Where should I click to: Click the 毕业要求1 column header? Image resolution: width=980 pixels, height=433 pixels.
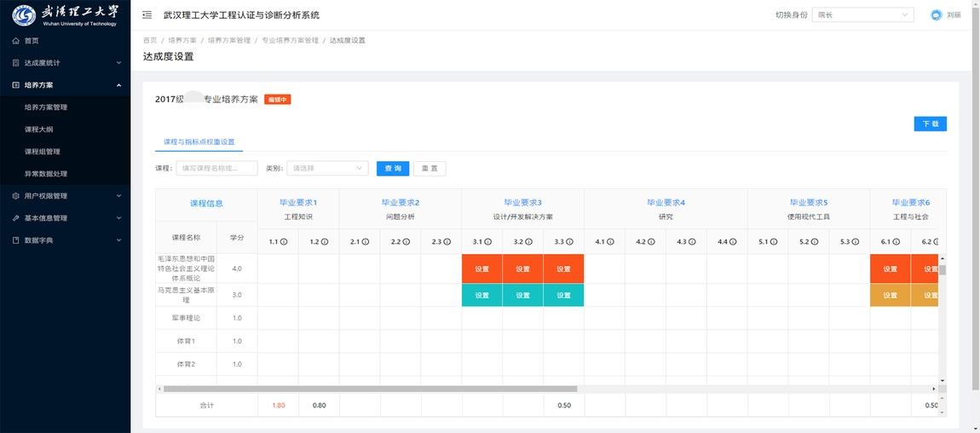(298, 203)
